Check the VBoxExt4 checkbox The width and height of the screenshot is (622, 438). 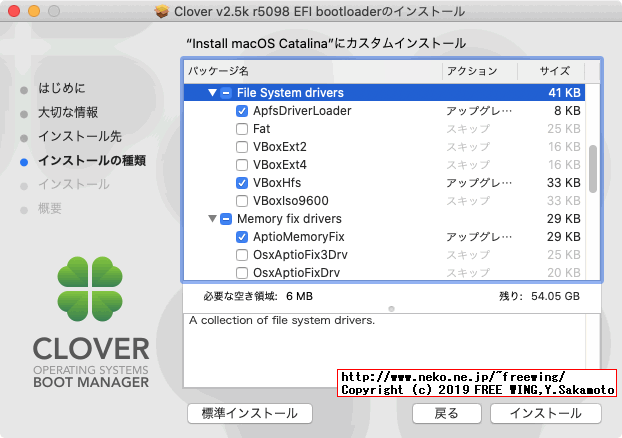tap(242, 165)
